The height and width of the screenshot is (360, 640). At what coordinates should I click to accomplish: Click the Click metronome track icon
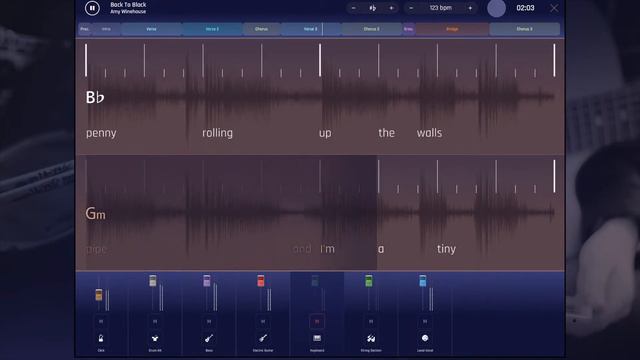[x=101, y=338]
